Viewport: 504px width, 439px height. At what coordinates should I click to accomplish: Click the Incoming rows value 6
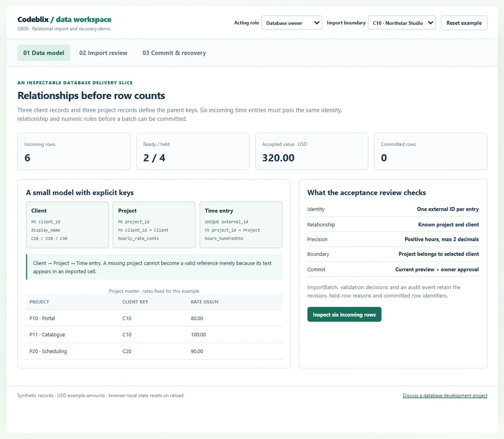tap(27, 158)
